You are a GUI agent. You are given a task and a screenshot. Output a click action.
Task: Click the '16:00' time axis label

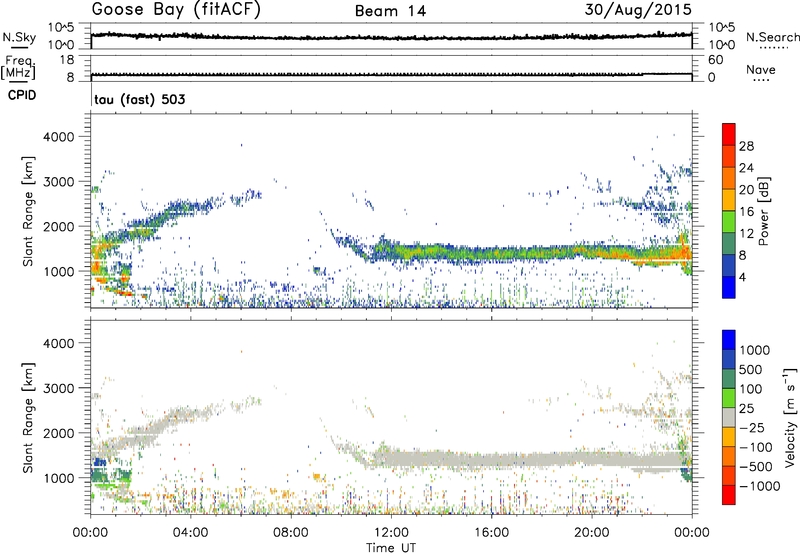[x=491, y=533]
